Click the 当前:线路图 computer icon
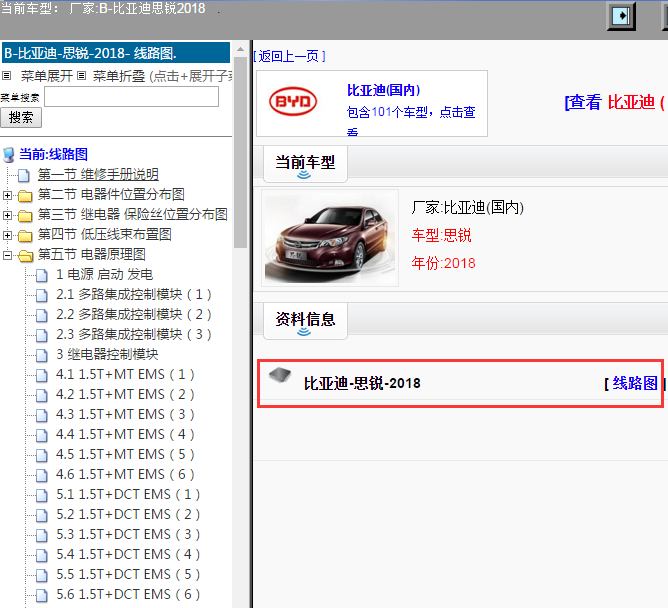The width and height of the screenshot is (668, 608). coord(9,155)
